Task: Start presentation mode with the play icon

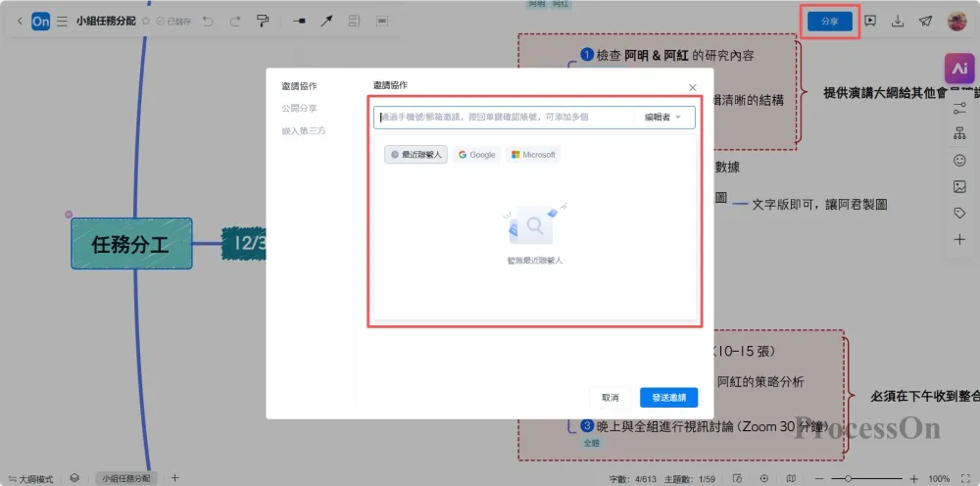Action: tap(870, 21)
